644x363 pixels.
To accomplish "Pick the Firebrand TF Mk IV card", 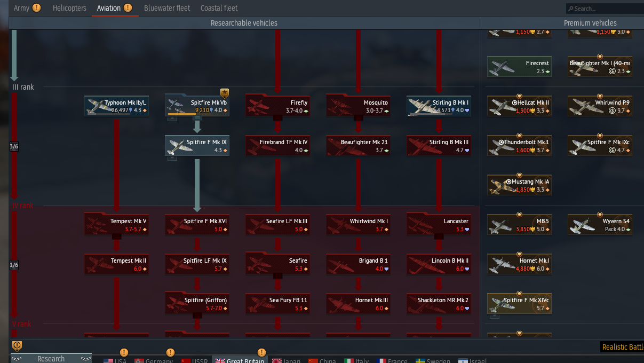I will 277,146.
